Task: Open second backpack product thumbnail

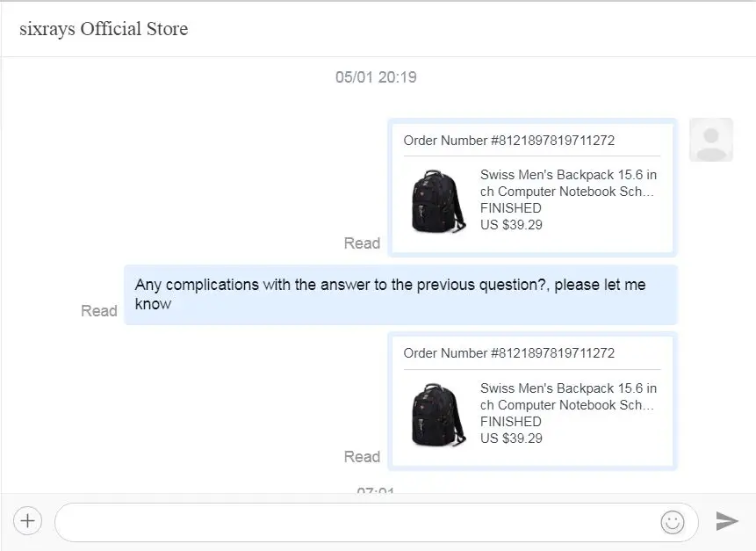Action: click(438, 415)
